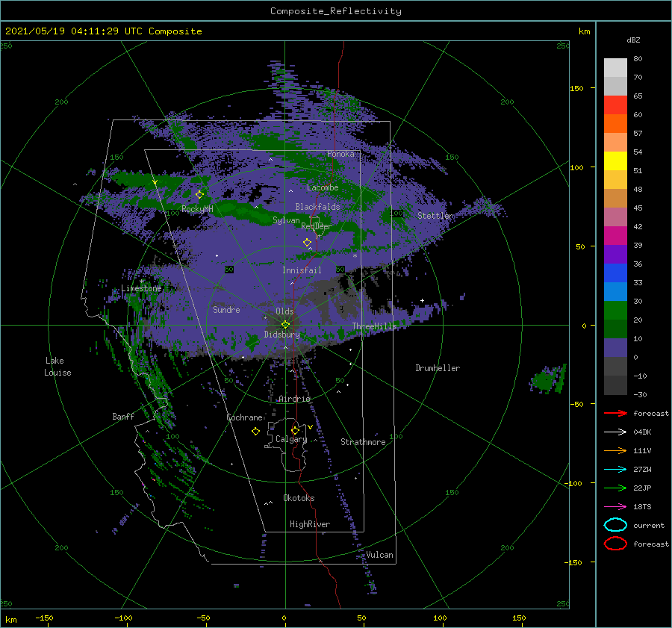Click the Didsbury label

pyautogui.click(x=281, y=335)
